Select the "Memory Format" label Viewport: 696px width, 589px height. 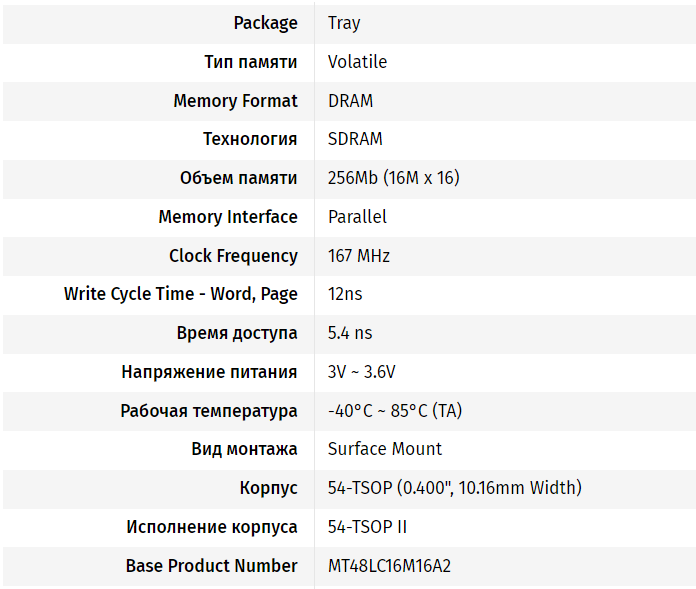235,101
